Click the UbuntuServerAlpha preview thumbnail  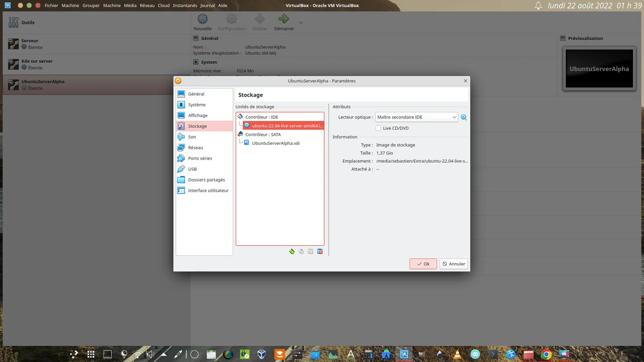(x=599, y=68)
